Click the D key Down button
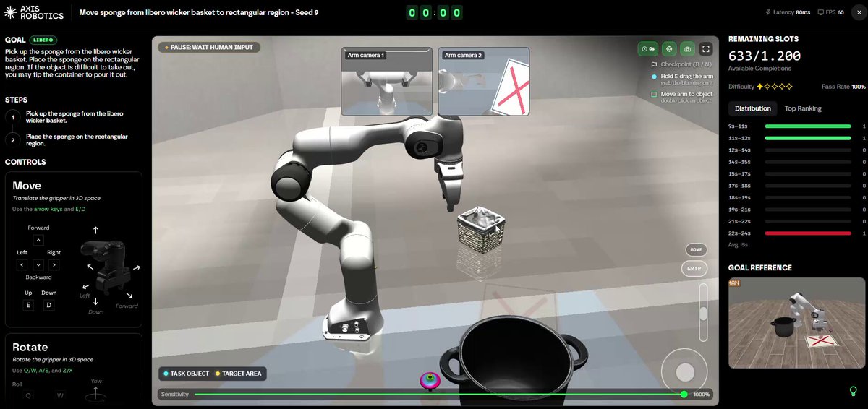The image size is (868, 409). tap(48, 305)
